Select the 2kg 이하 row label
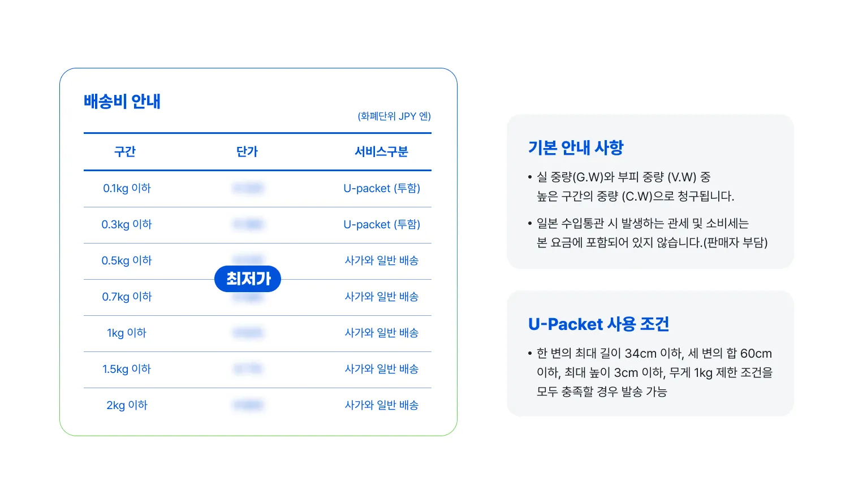 click(x=127, y=405)
